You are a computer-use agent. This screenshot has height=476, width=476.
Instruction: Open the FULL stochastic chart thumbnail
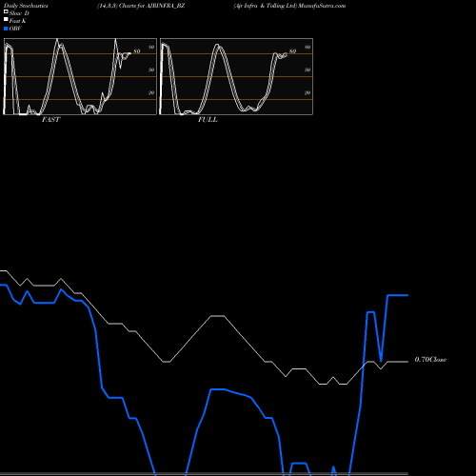(x=236, y=76)
